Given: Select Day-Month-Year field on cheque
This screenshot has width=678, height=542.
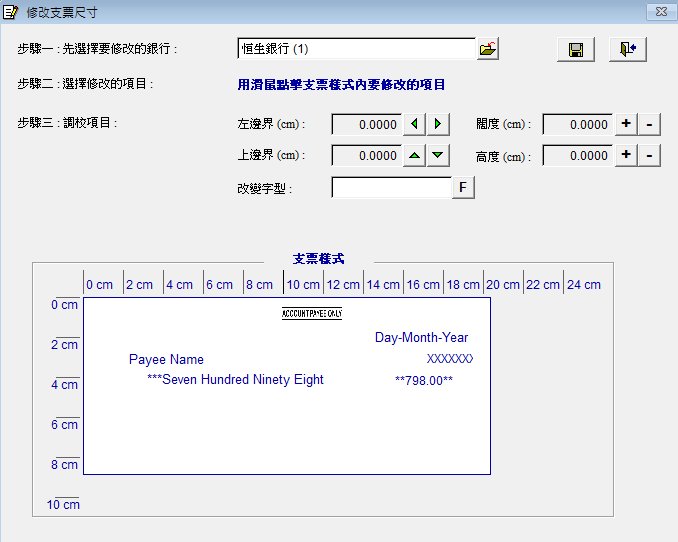Looking at the screenshot, I should click(421, 338).
